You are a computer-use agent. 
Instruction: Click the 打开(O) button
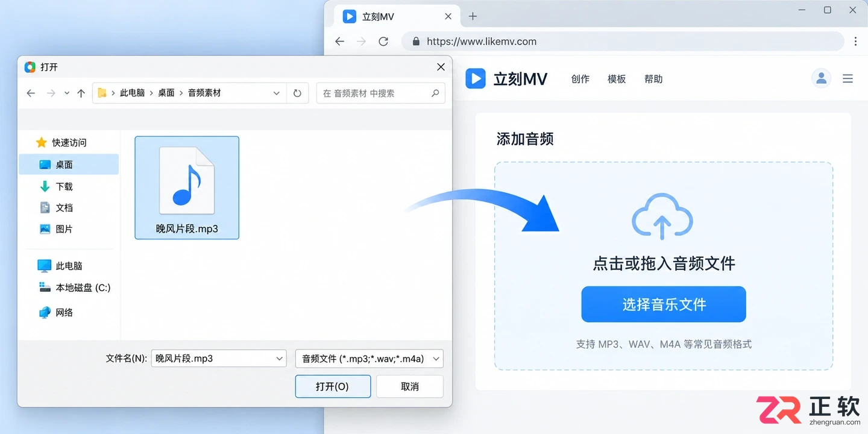[333, 386]
